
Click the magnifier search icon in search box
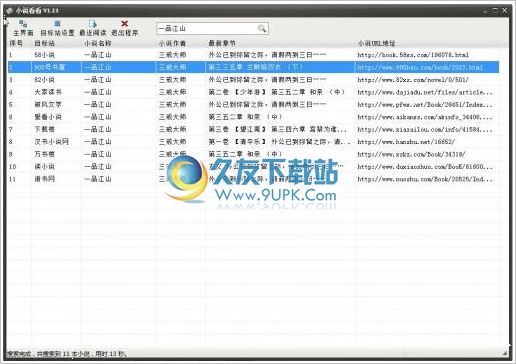[x=262, y=29]
